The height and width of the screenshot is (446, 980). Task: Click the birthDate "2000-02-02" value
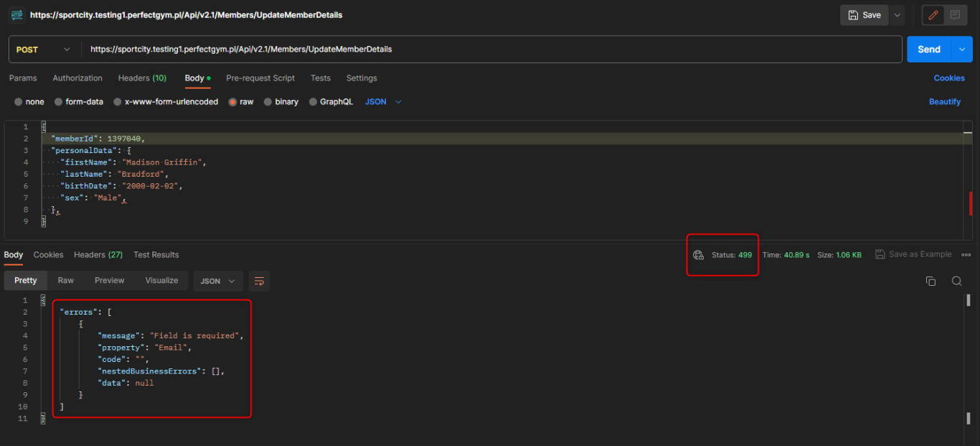tap(152, 186)
